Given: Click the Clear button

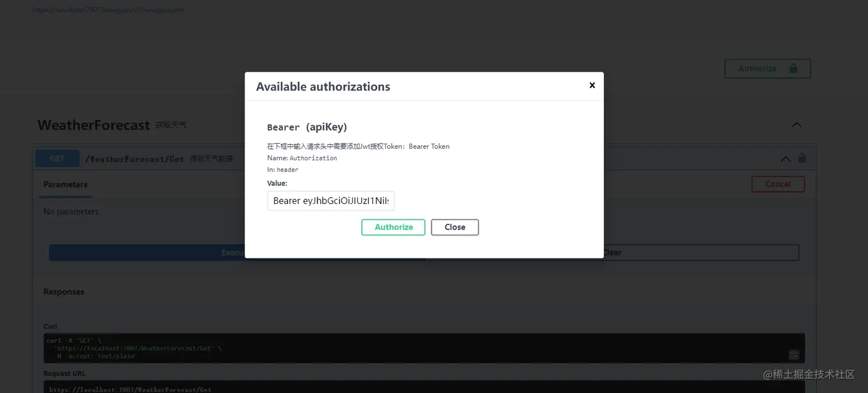Looking at the screenshot, I should [x=612, y=252].
